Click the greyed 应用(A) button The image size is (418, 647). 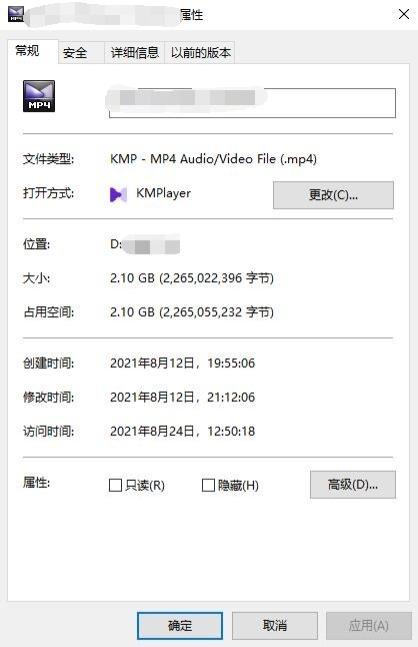click(x=369, y=626)
